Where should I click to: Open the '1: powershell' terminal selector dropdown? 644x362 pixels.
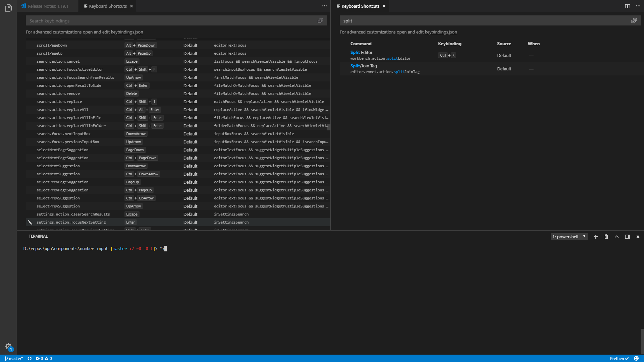click(569, 236)
